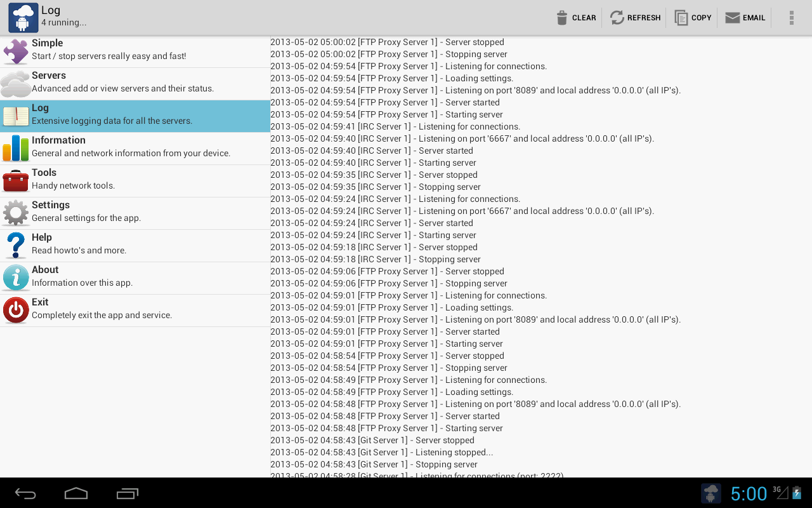
Task: Select the 04:59:24 IRC "Starting server" line
Action: [374, 235]
